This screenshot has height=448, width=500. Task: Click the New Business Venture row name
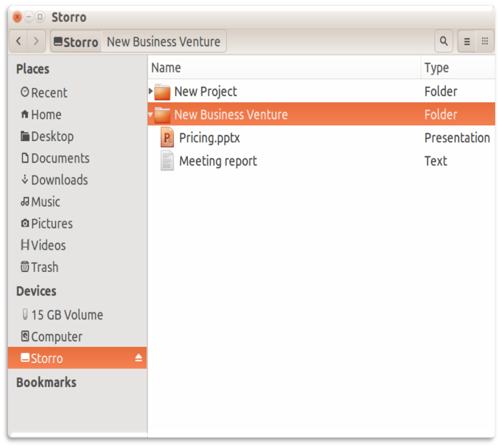(231, 115)
